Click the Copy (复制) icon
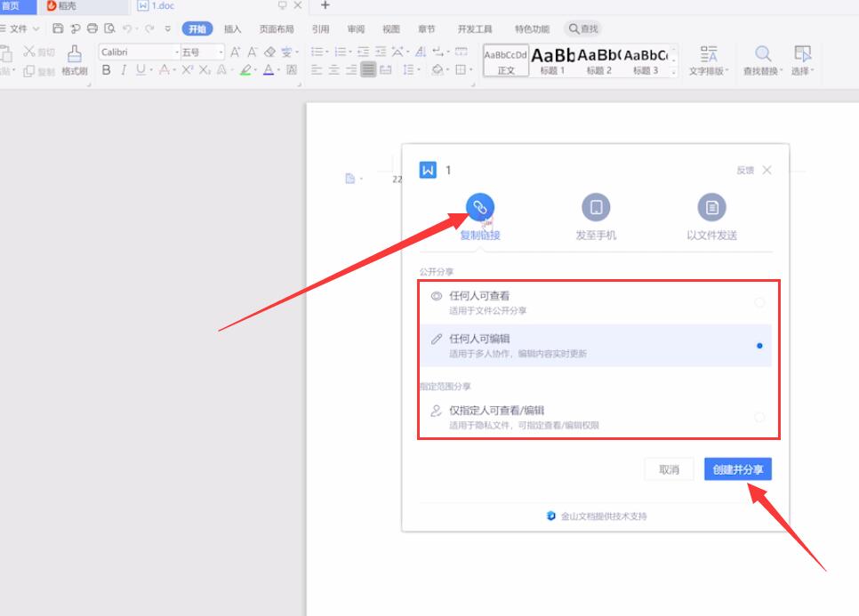 [29, 71]
